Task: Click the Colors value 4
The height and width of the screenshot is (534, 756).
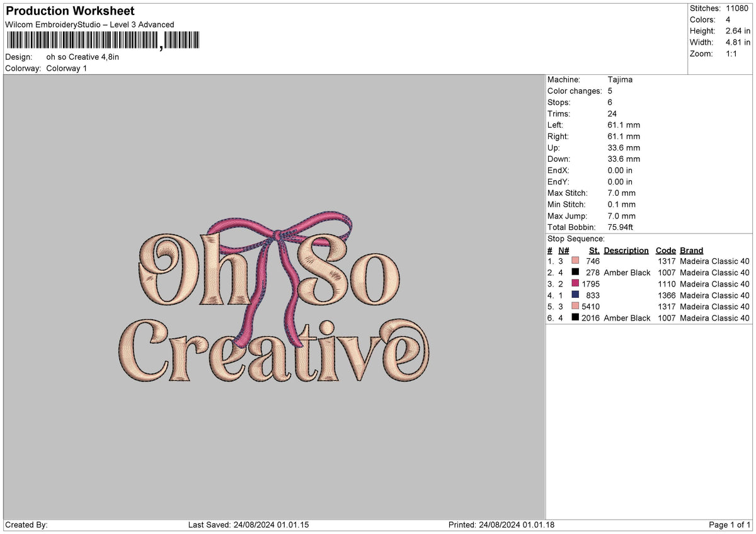Action: tap(729, 20)
